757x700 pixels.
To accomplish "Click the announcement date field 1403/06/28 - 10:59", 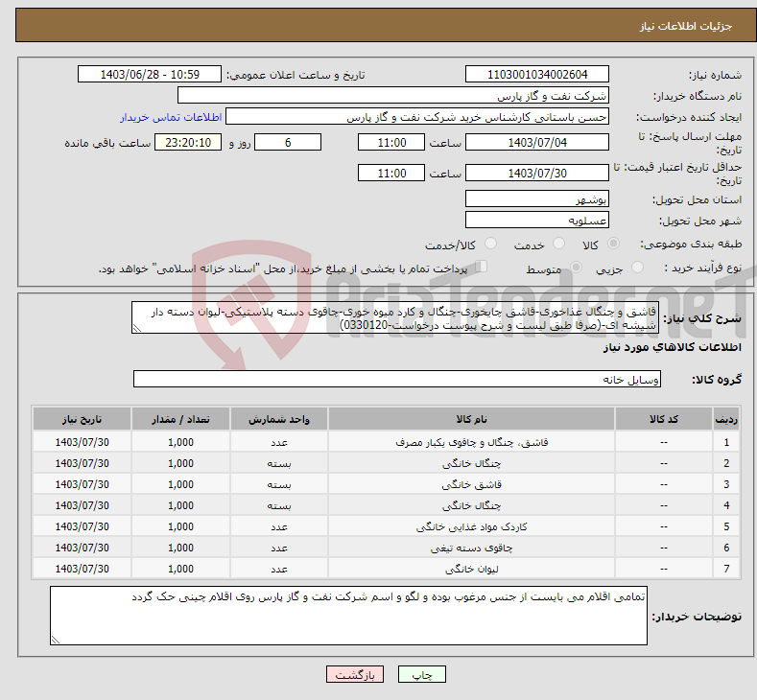I will point(149,74).
